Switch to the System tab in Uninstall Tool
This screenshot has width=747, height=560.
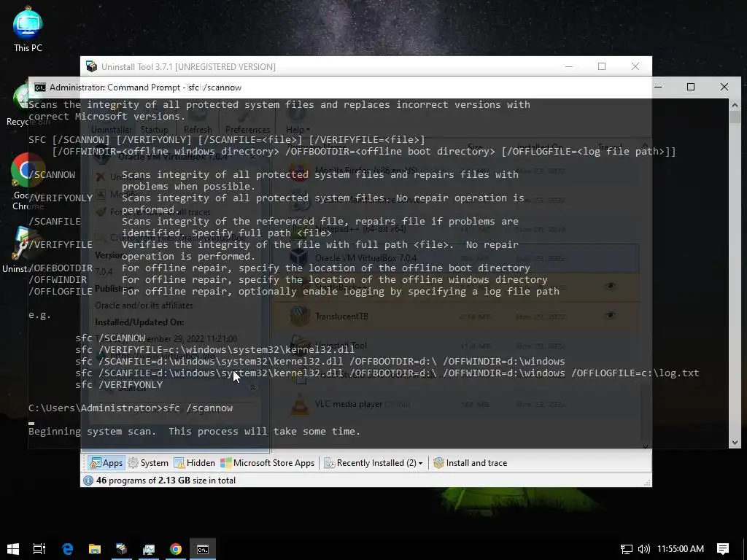coord(148,463)
